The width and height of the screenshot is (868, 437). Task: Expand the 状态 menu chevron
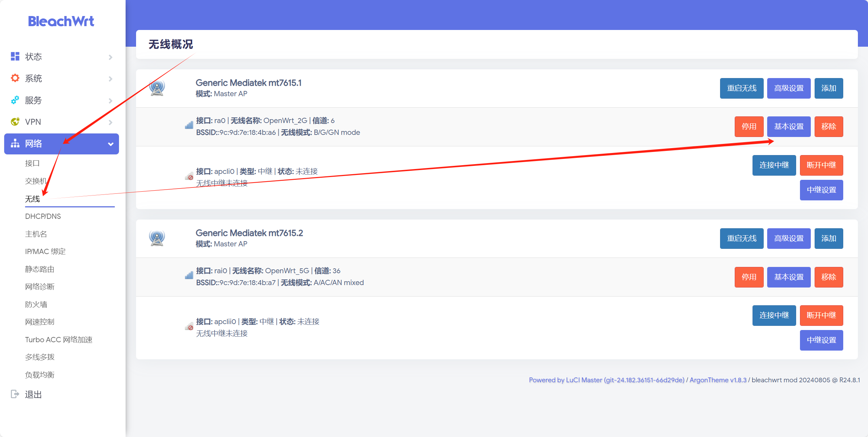(x=111, y=57)
